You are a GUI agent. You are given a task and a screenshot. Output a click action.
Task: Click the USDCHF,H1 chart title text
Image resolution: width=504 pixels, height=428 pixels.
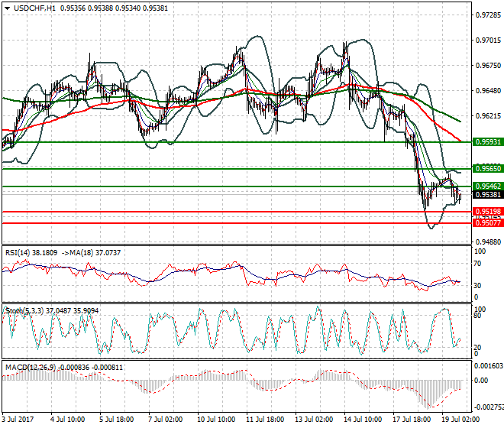(x=34, y=8)
